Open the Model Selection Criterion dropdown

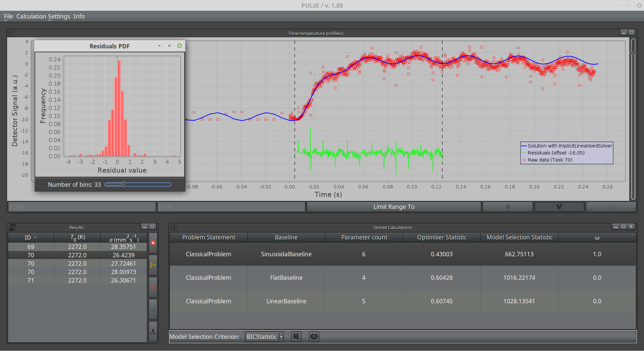click(264, 337)
